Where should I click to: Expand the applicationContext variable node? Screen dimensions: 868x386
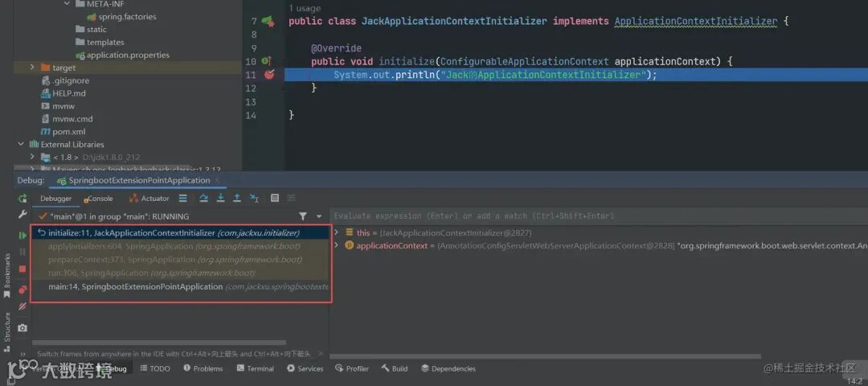(336, 245)
